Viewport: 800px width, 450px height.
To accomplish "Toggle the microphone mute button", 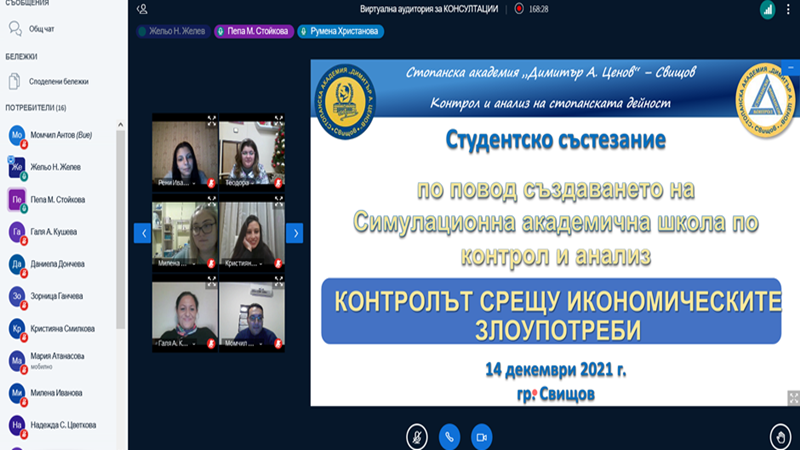I will click(x=417, y=437).
